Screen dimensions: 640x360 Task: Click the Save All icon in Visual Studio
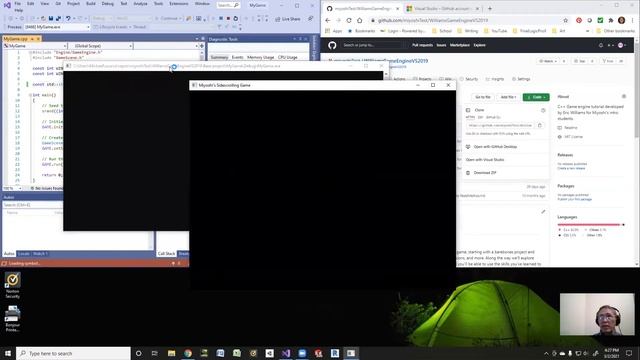58,18
